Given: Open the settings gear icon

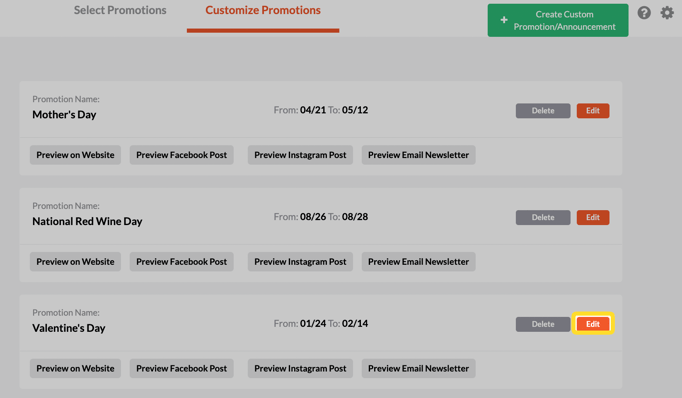Looking at the screenshot, I should (667, 13).
